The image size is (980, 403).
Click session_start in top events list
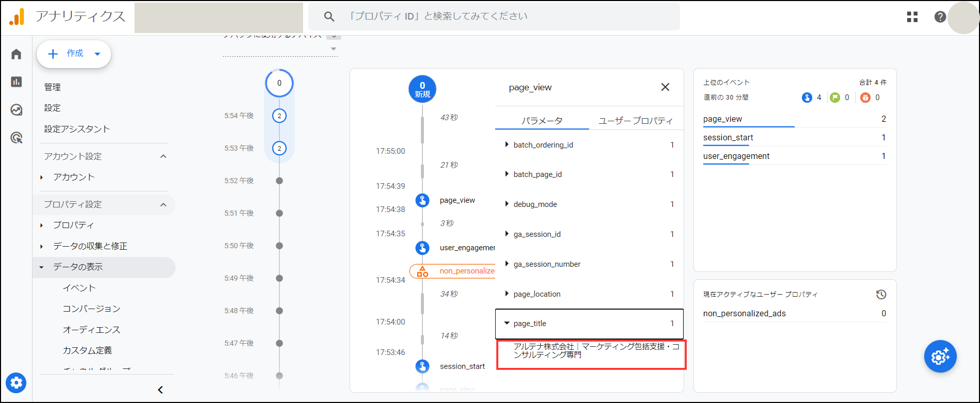click(x=728, y=138)
